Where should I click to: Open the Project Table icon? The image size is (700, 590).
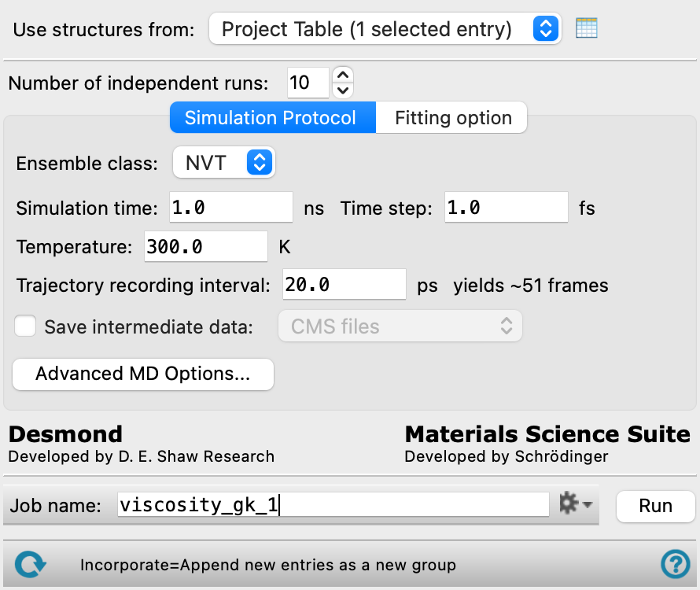coord(586,28)
